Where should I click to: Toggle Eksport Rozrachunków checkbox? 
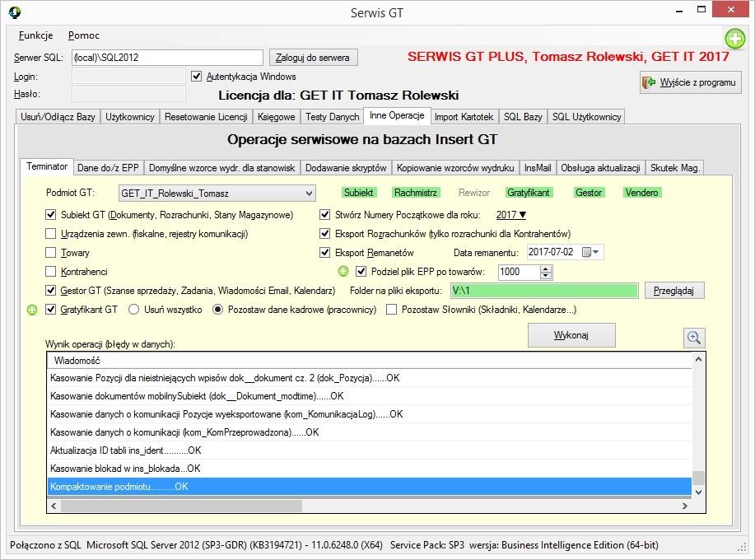325,234
